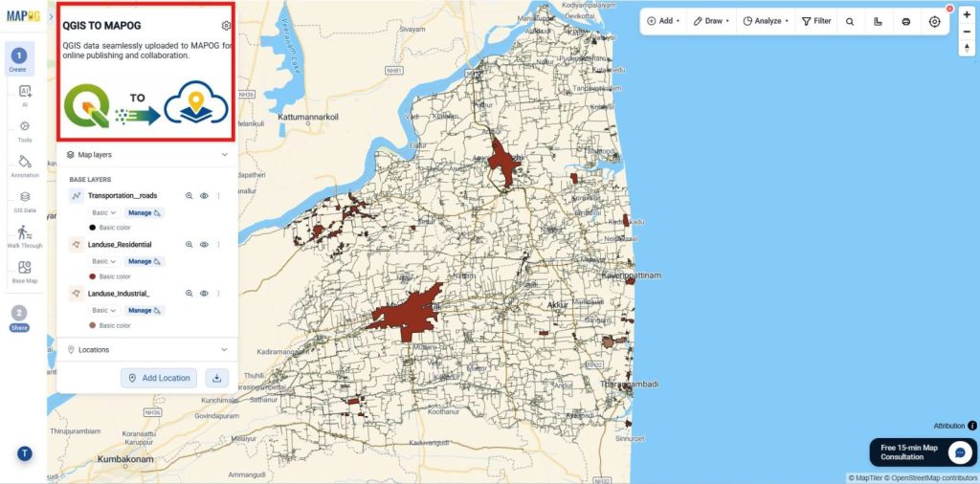Screen dimensions: 980x484
Task: Open the Walk Through sidebar item
Action: pos(24,236)
